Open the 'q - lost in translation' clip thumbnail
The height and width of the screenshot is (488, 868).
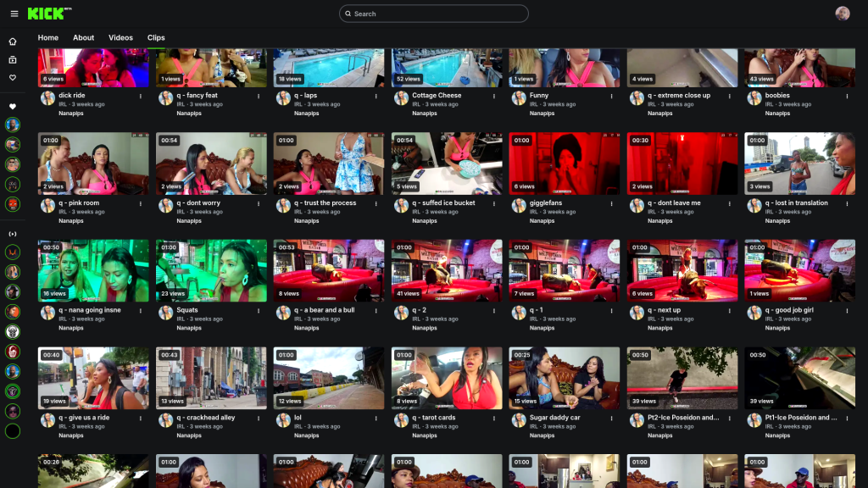(799, 163)
